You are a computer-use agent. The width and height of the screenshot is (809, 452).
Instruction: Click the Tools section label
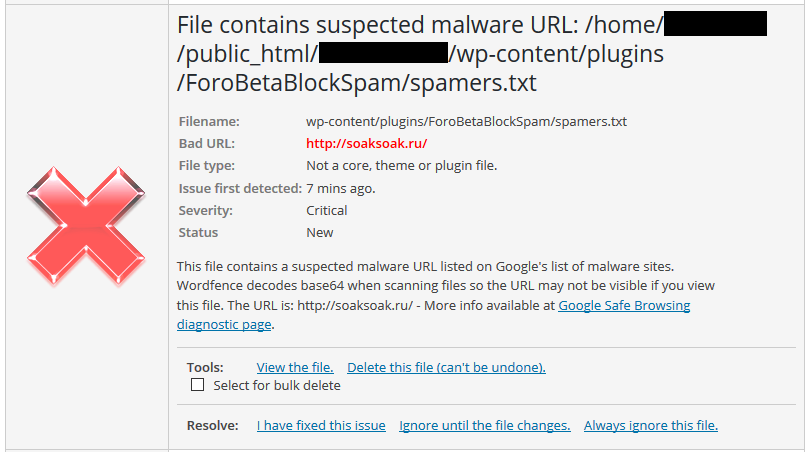click(205, 367)
